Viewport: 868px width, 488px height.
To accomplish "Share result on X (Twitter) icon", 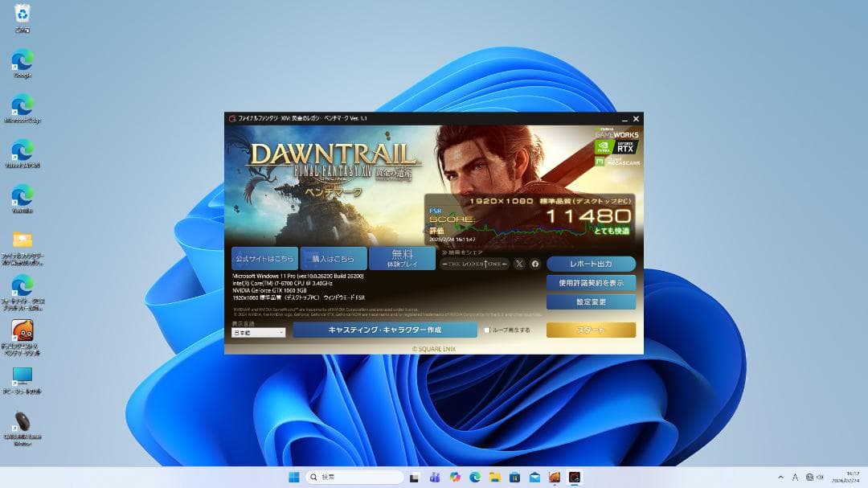I will coord(518,265).
